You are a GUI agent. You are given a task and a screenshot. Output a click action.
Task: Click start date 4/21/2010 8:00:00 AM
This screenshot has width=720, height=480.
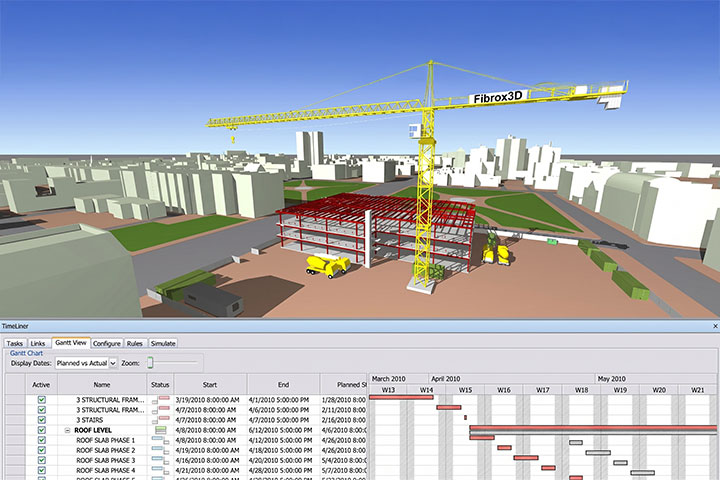pyautogui.click(x=207, y=470)
